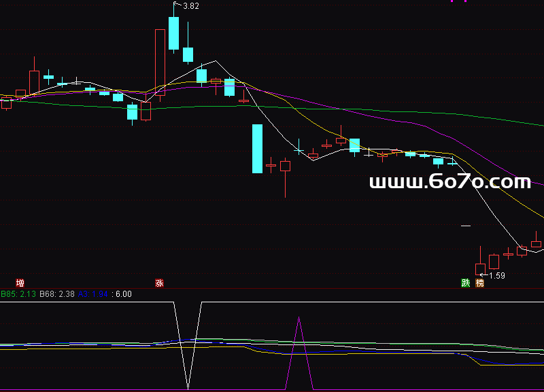Screen dimensions: 544x392
Task: Click the white cross doji candle mid-chart
Action: click(299, 149)
